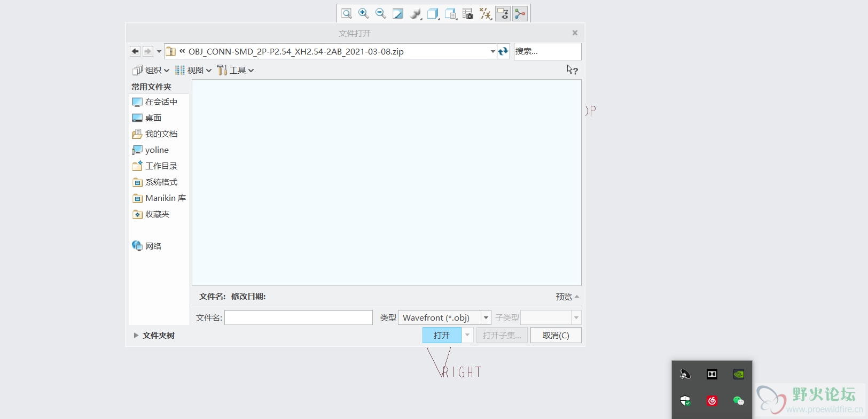Expand the 文件夹树 section
This screenshot has height=419, width=868.
(154, 335)
